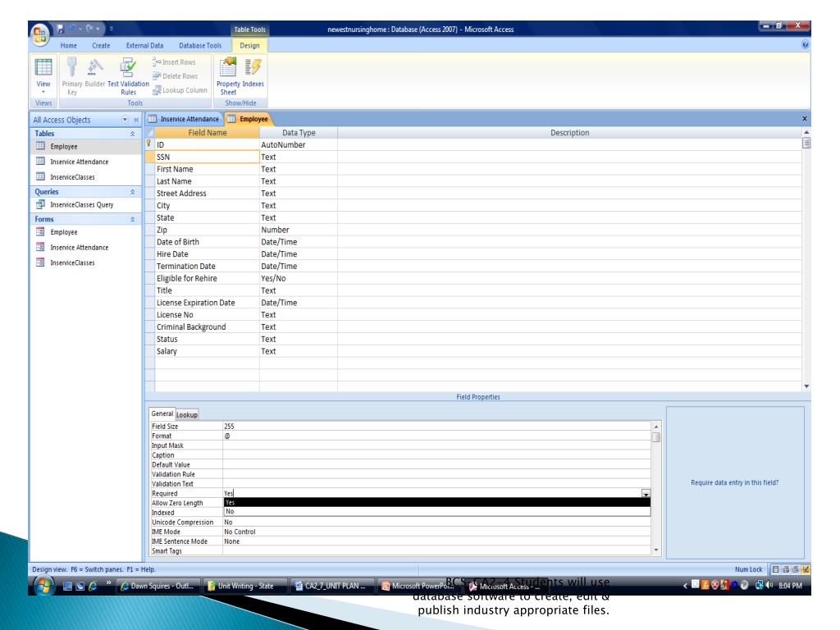Open the Home ribbon tab
The height and width of the screenshot is (630, 840).
[x=69, y=46]
